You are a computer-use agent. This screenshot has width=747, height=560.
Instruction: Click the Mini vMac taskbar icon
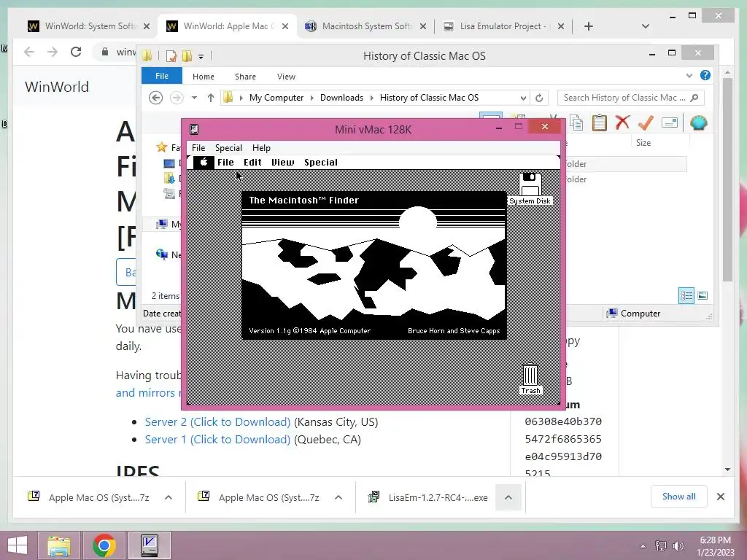[x=150, y=545]
